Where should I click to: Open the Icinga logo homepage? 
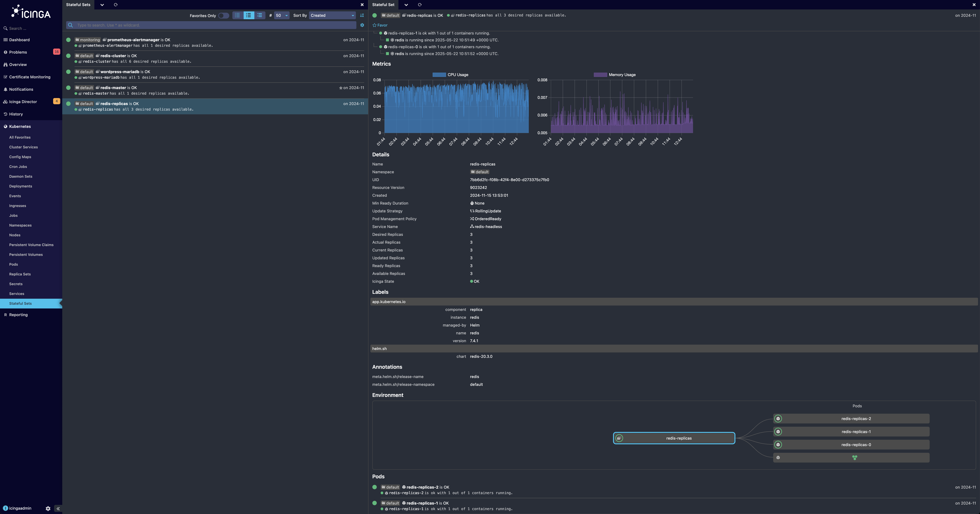tap(31, 12)
